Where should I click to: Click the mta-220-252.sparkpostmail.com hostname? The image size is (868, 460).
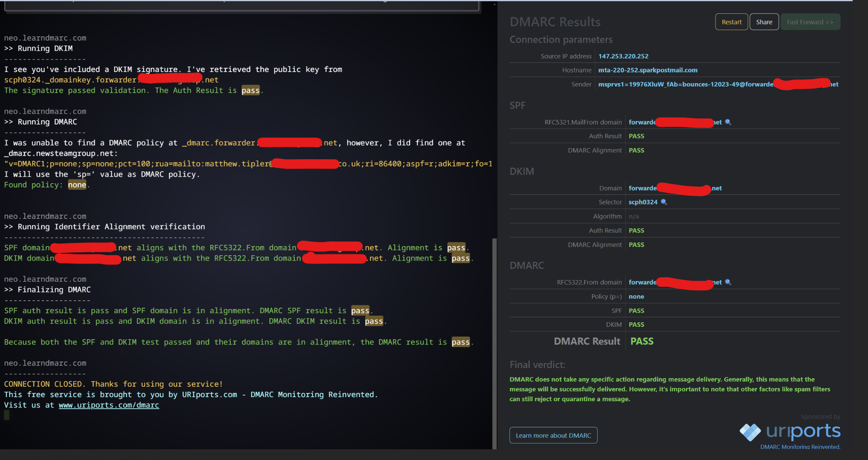tap(648, 70)
